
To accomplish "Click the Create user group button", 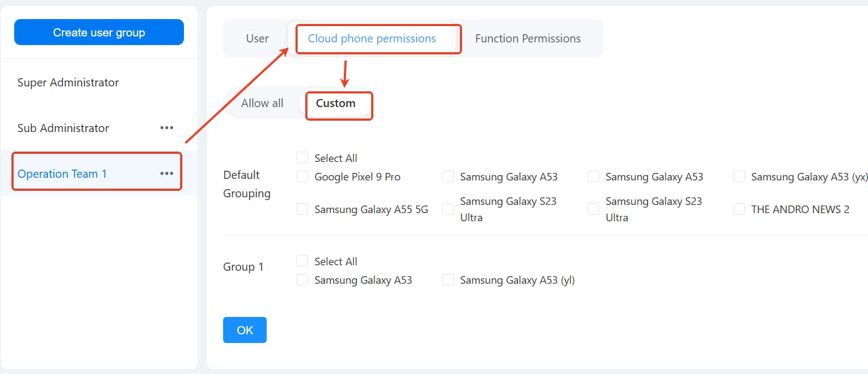I will tap(99, 33).
